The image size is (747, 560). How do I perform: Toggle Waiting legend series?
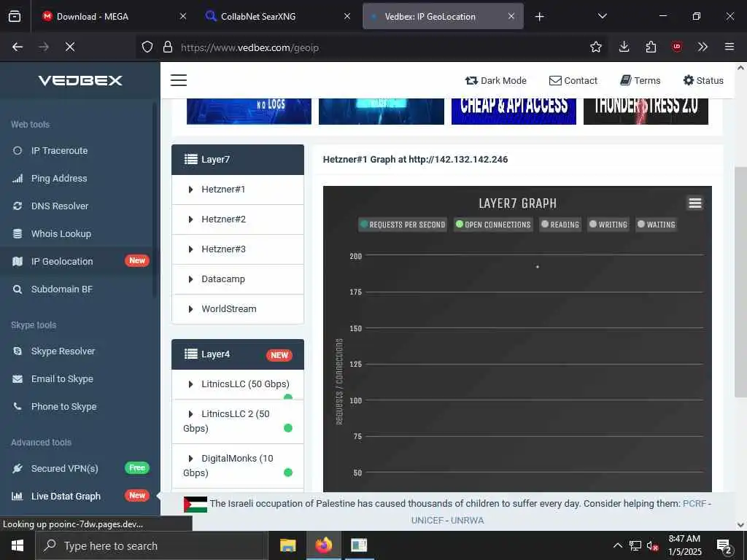(x=657, y=225)
